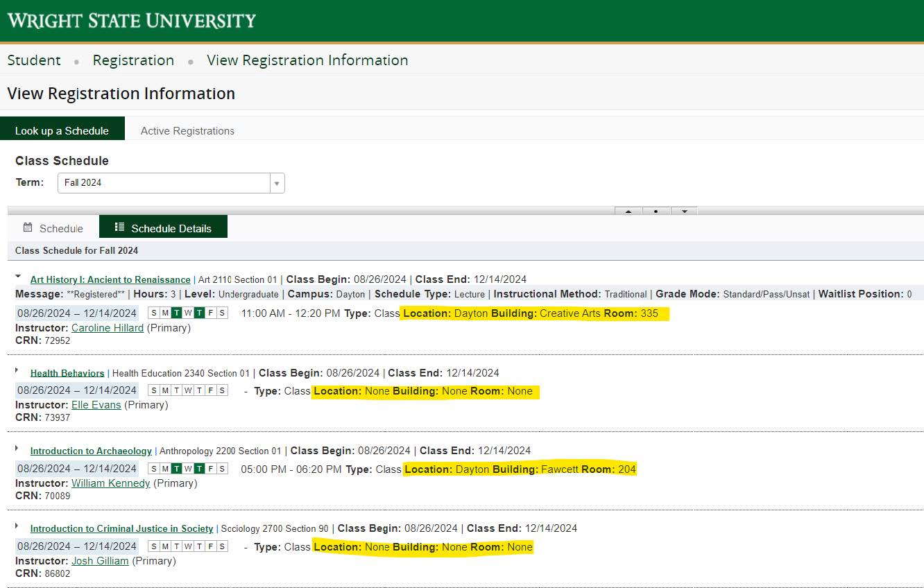Click the Wright State University logo
This screenshot has height=588, width=924.
coord(132,21)
